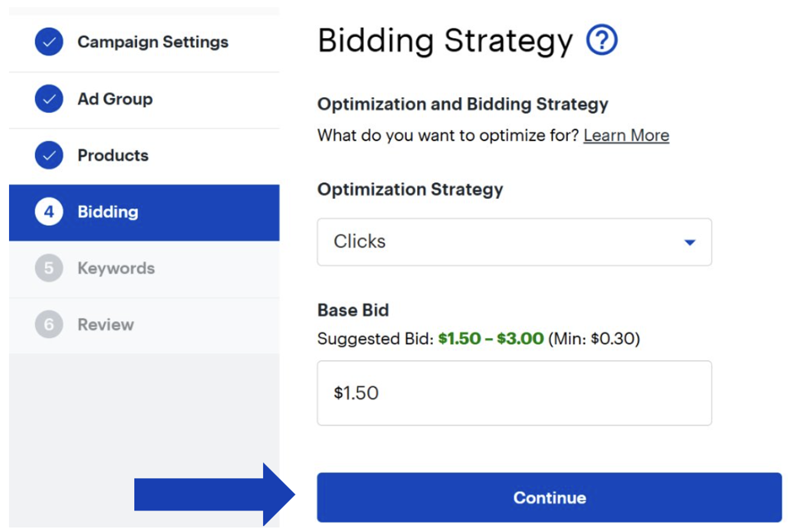Click the step 5 number circle
Image resolution: width=789 pixels, height=532 pixels.
[49, 268]
